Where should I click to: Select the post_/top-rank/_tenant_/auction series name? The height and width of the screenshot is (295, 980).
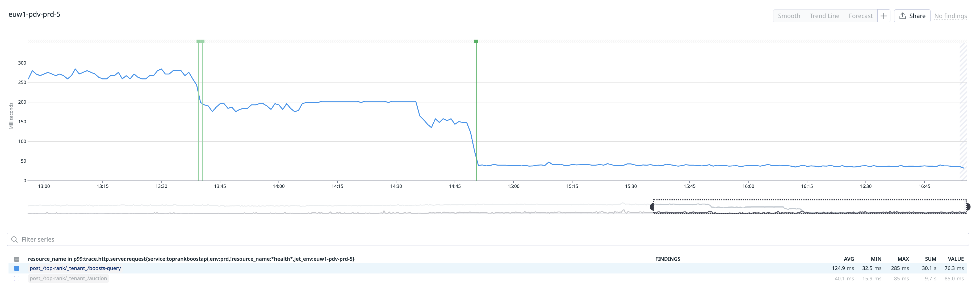[69, 279]
